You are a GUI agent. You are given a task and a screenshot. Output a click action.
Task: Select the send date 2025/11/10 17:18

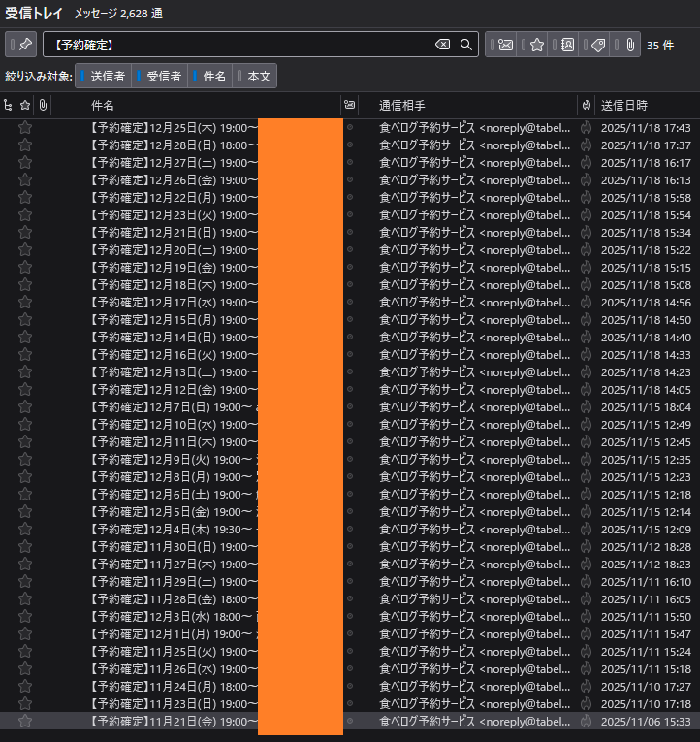click(646, 703)
